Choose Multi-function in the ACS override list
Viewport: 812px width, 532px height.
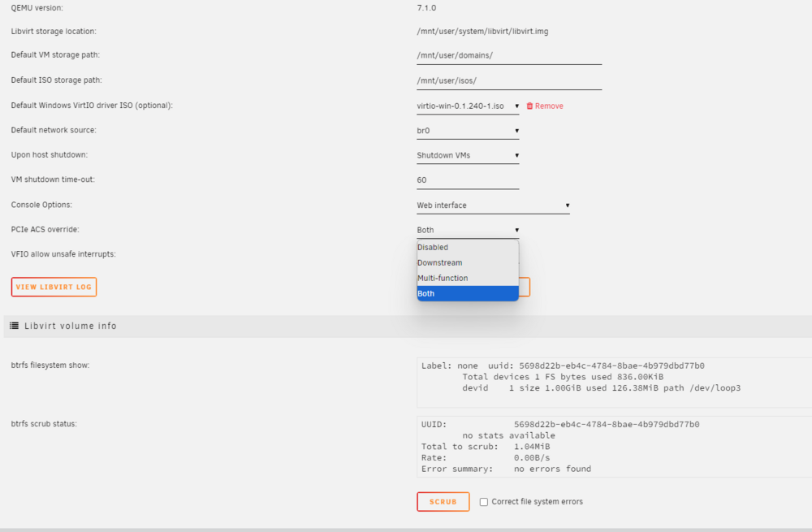468,278
